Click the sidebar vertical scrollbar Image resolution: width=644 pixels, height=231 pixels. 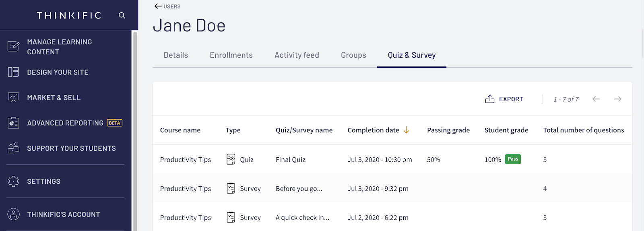135,131
